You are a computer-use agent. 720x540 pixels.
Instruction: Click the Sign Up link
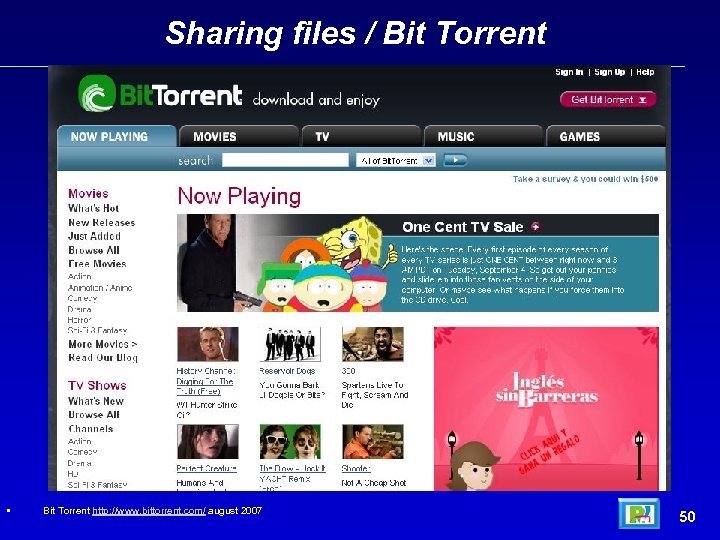609,72
